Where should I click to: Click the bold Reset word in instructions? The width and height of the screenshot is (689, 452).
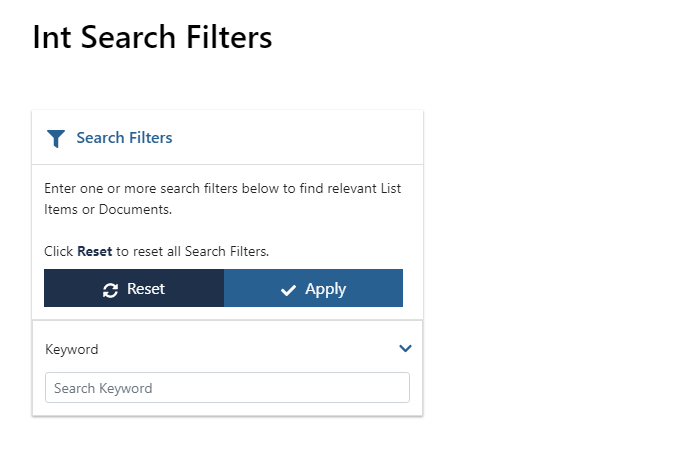94,251
